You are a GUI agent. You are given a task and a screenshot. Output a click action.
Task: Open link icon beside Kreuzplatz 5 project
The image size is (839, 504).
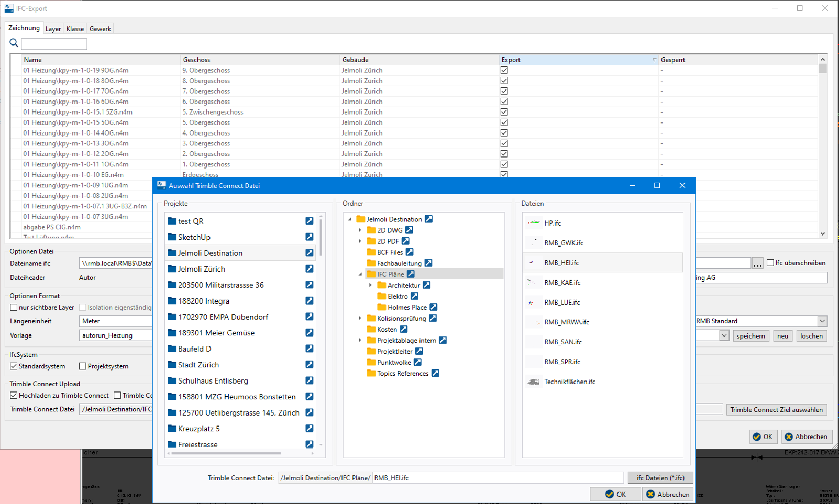pos(310,429)
